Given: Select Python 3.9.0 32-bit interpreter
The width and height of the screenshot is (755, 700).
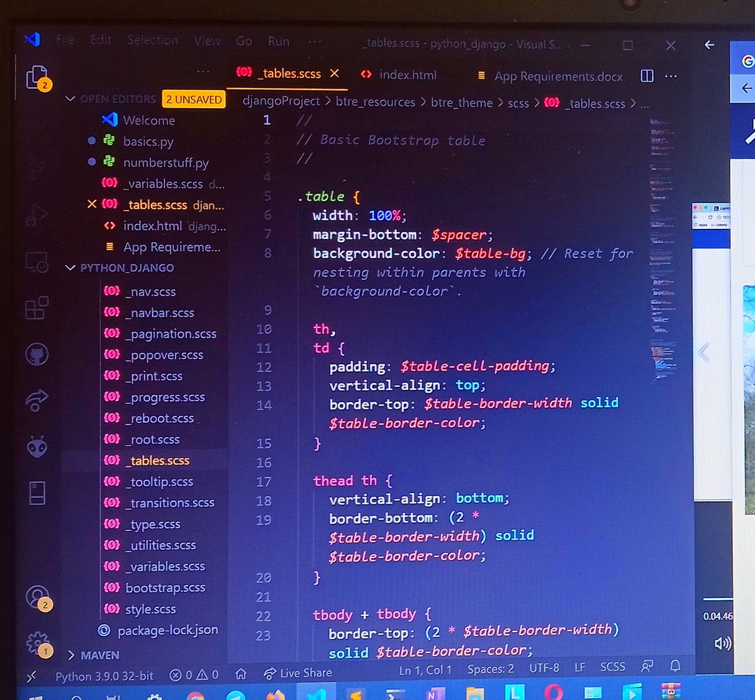Looking at the screenshot, I should [x=104, y=676].
